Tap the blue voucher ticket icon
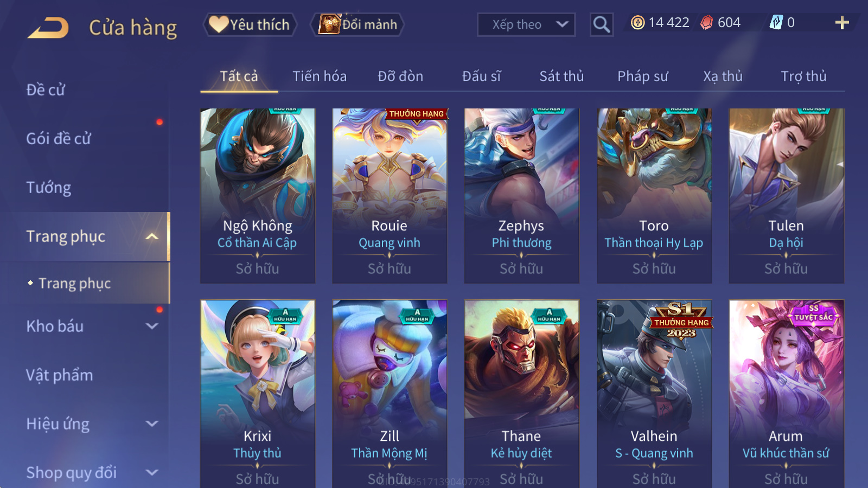This screenshot has width=868, height=488. pyautogui.click(x=776, y=23)
